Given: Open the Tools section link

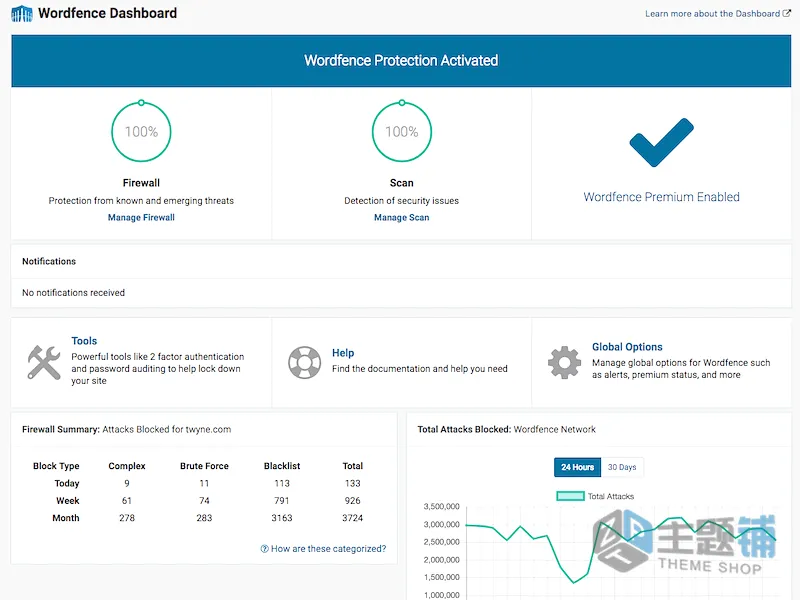Looking at the screenshot, I should click(84, 341).
